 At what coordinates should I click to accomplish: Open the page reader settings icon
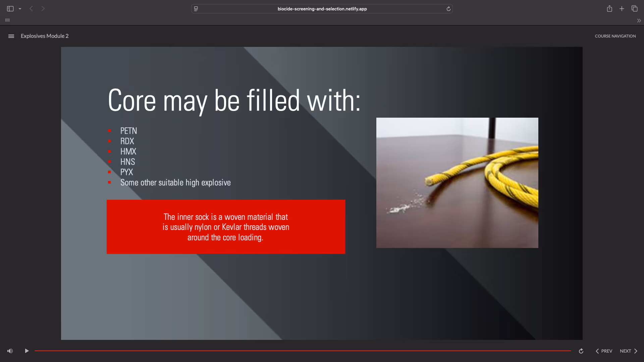point(196,9)
